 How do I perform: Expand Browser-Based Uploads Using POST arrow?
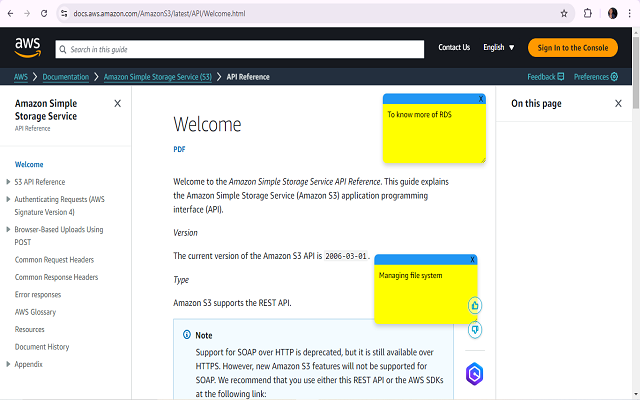coord(8,229)
